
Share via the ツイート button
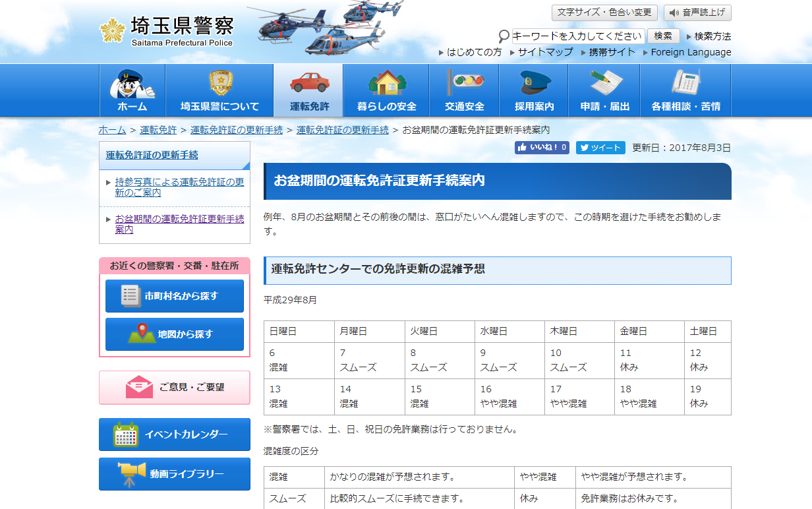600,148
